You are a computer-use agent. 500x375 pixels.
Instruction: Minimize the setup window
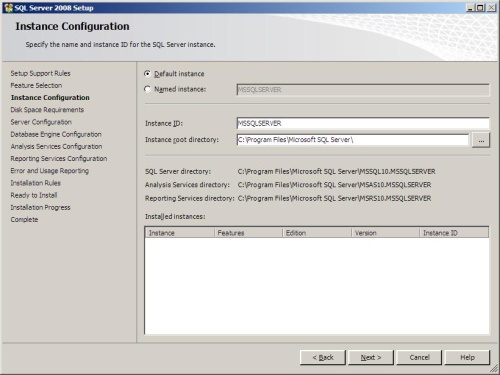470,8
